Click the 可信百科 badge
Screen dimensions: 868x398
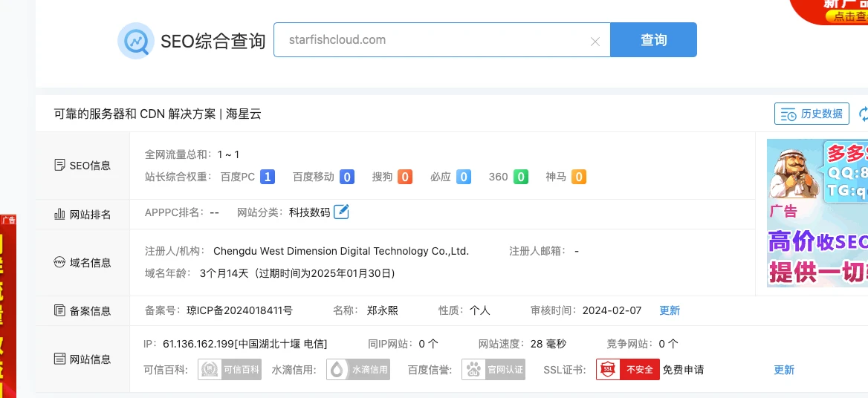[x=230, y=370]
